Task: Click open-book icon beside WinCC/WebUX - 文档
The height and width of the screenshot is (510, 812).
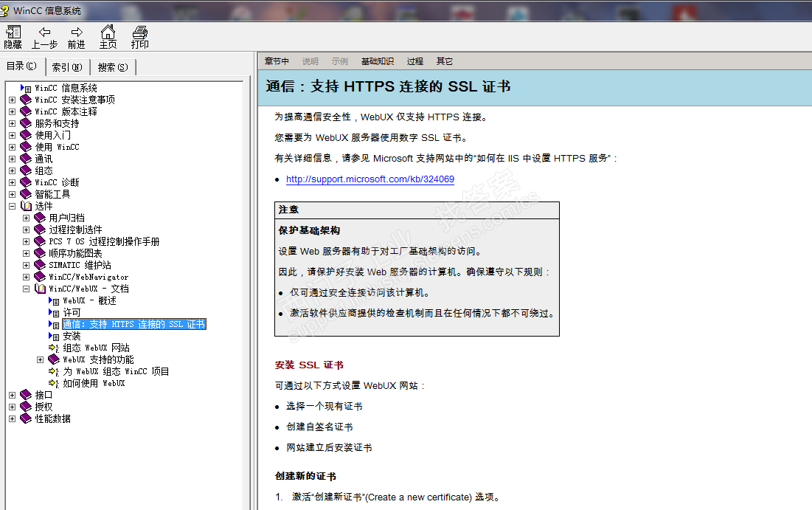Action: click(40, 289)
